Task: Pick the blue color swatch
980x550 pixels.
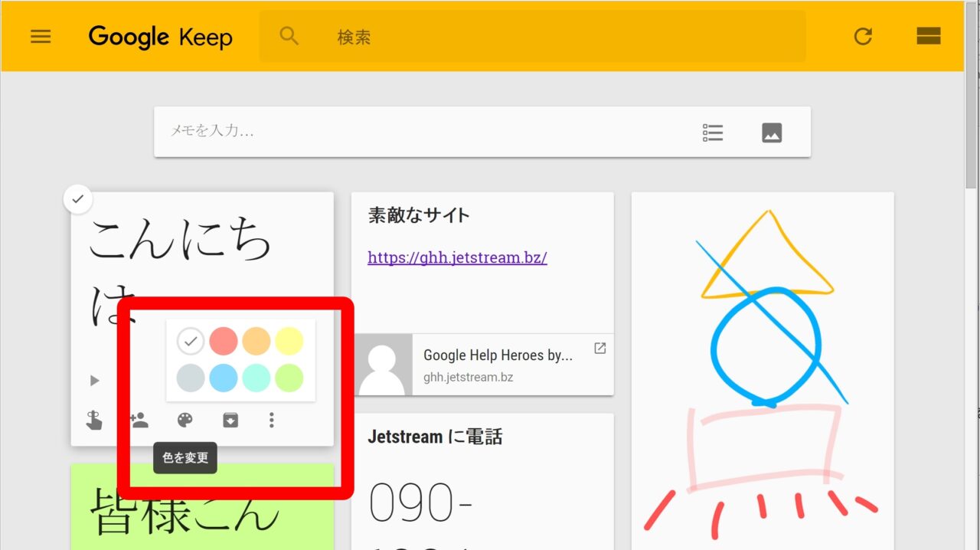Action: coord(224,378)
